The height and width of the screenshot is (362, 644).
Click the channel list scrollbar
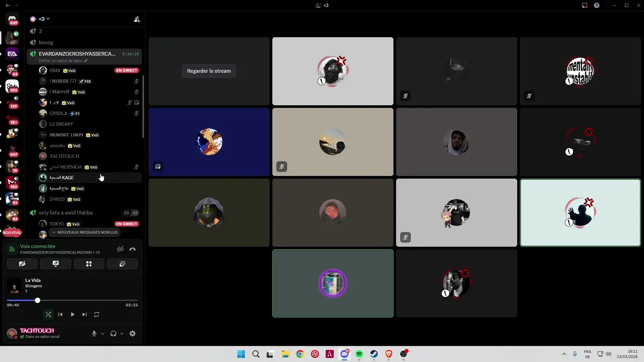coord(144,106)
